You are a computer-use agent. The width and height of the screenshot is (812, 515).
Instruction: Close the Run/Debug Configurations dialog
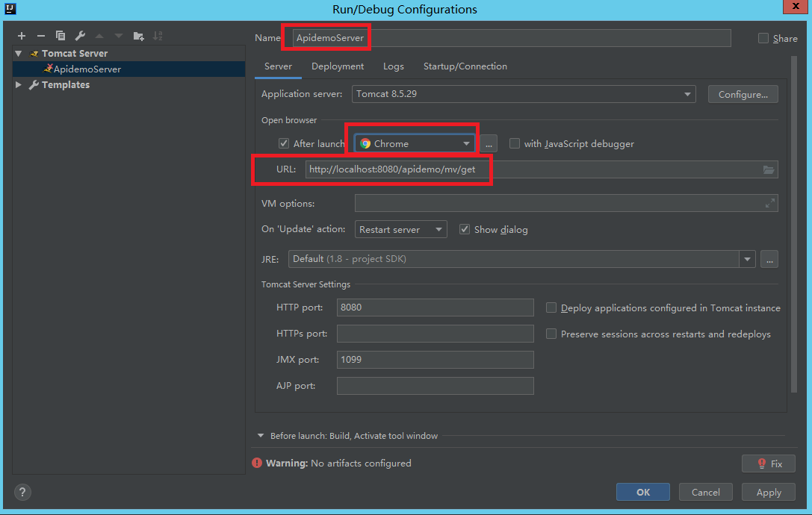(x=796, y=6)
